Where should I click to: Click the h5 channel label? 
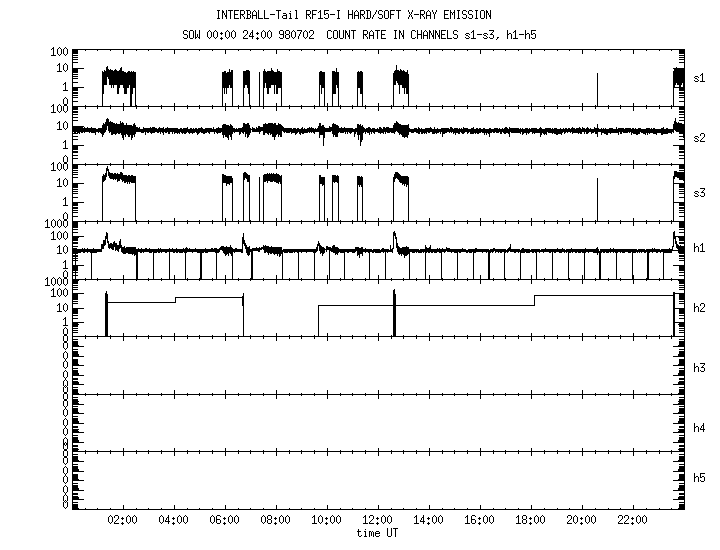tap(700, 484)
